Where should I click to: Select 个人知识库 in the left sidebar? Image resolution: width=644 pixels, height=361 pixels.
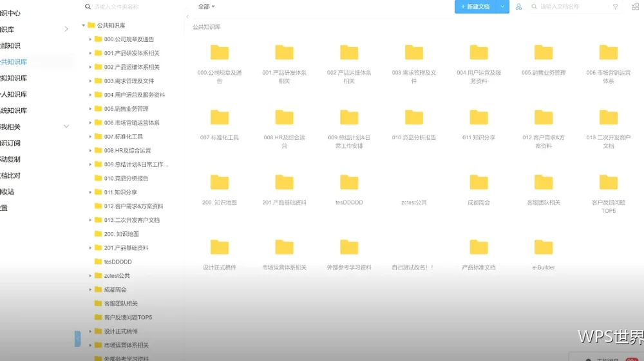click(x=14, y=94)
